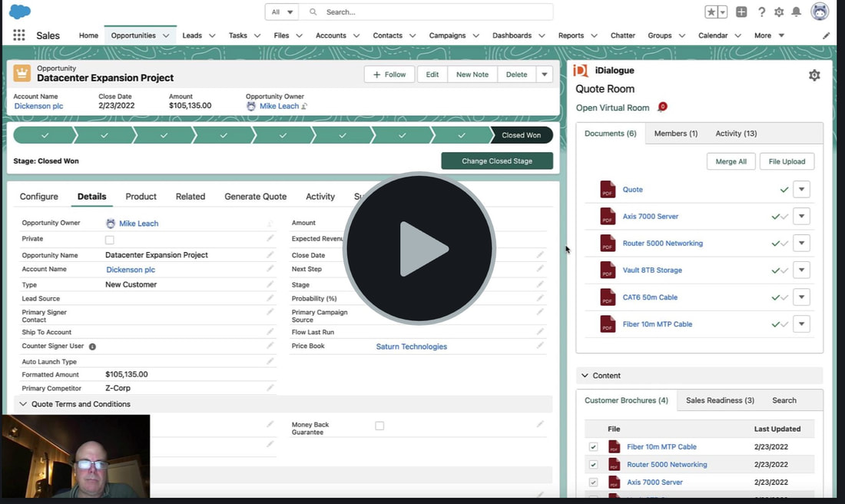845x504 pixels.
Task: Open the Leads nav dropdown arrow
Action: pos(212,35)
